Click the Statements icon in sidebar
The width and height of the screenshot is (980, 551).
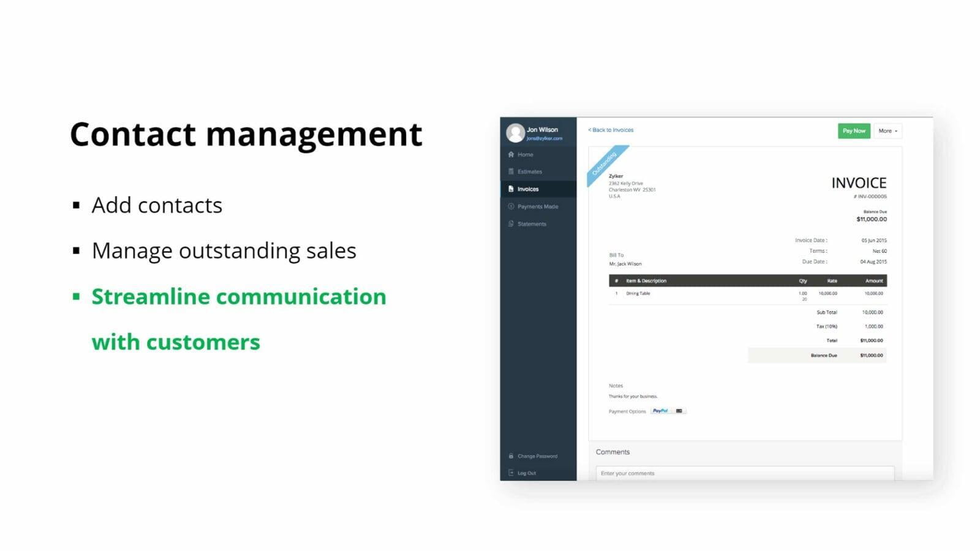click(x=511, y=223)
